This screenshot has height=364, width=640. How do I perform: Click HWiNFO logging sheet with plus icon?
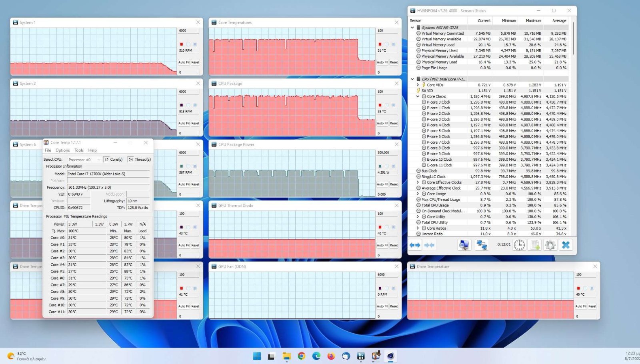535,245
